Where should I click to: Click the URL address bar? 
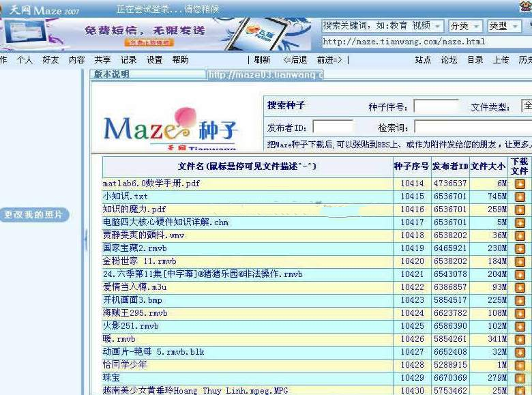point(427,42)
